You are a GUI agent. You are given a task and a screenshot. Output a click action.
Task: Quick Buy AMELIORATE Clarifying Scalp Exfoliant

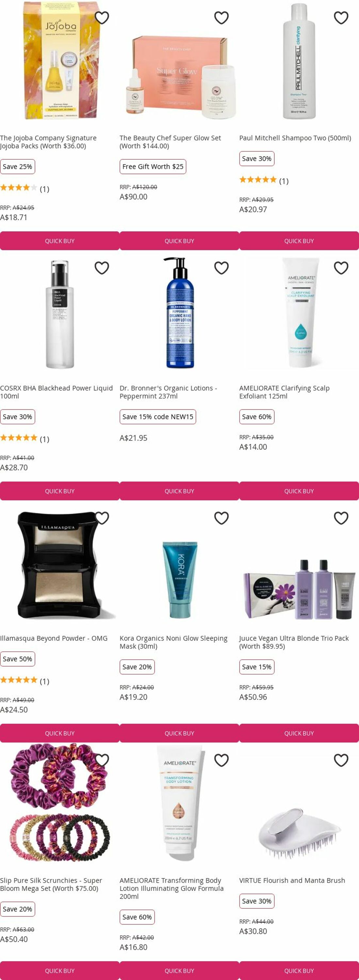299,491
